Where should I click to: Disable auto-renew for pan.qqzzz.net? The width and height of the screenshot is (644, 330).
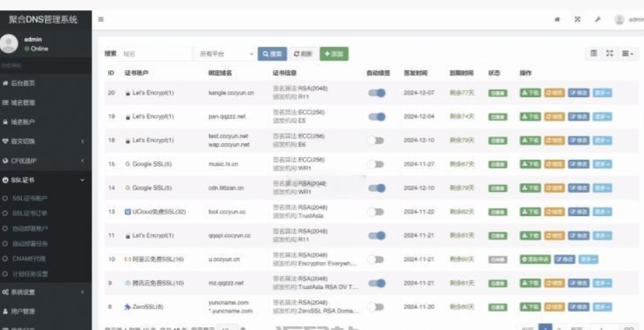[x=377, y=117]
